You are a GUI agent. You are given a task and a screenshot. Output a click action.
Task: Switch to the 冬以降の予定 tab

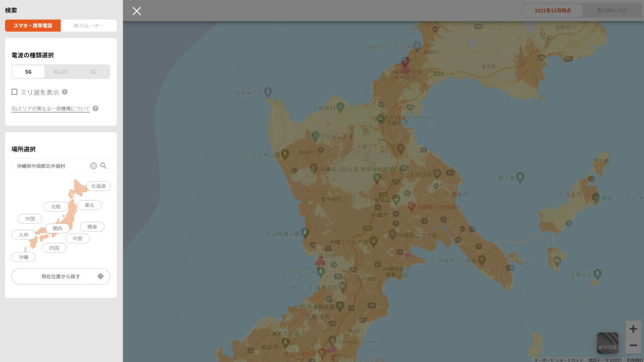click(612, 9)
